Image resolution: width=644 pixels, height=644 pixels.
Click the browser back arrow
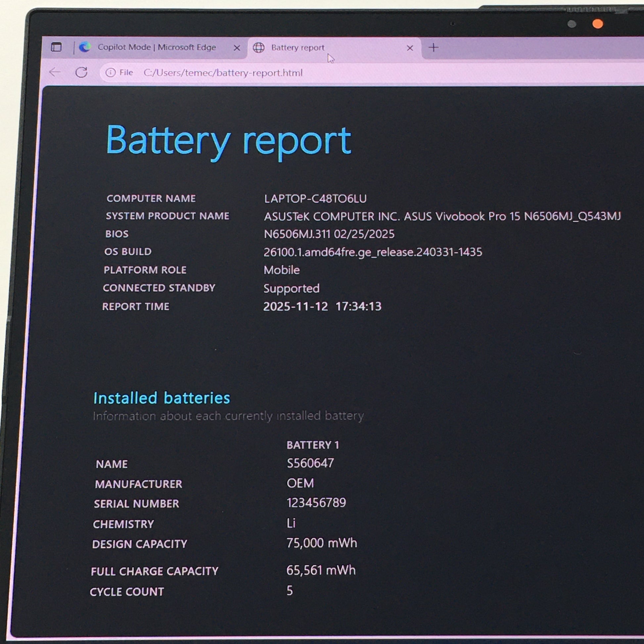pyautogui.click(x=55, y=72)
